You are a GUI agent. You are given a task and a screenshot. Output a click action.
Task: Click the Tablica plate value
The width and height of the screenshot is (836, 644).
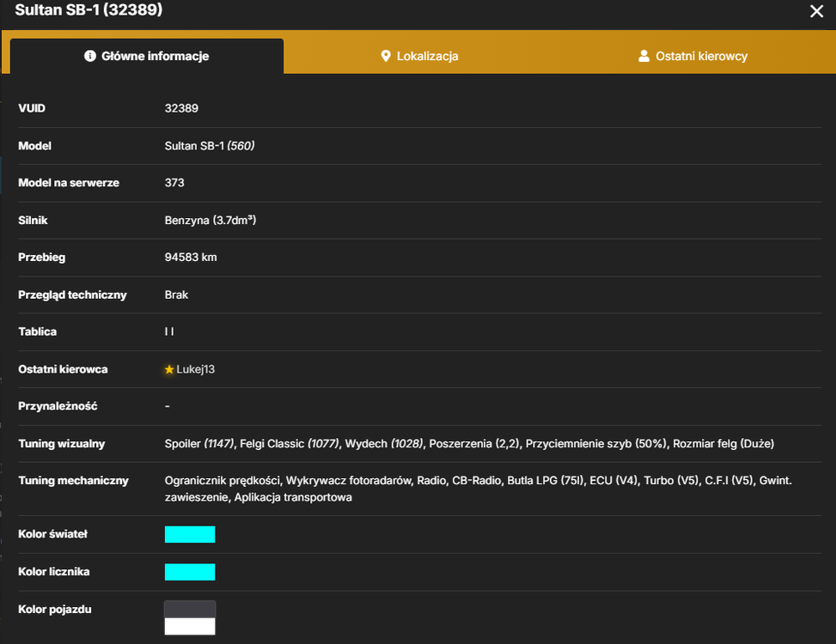click(169, 331)
